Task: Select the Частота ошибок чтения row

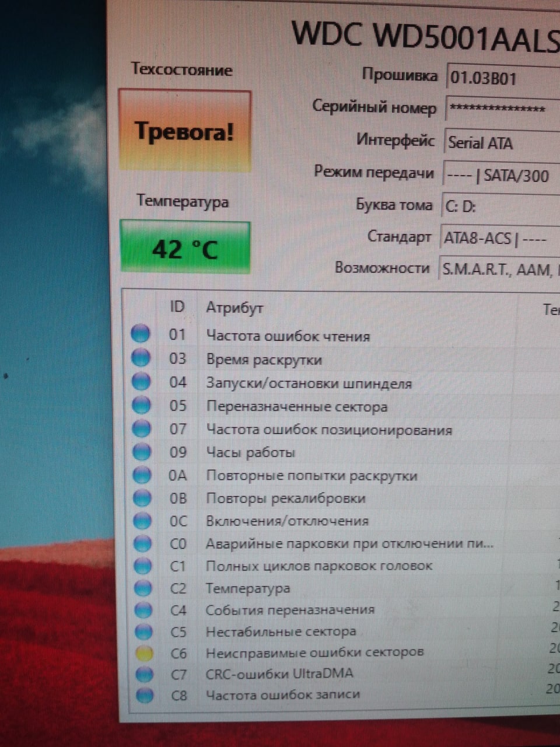Action: (x=343, y=336)
